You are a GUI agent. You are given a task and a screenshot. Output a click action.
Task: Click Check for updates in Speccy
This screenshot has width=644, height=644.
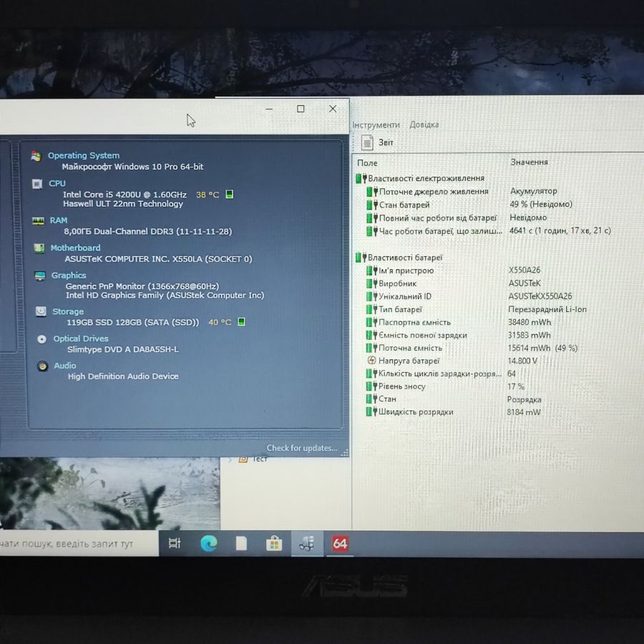302,448
